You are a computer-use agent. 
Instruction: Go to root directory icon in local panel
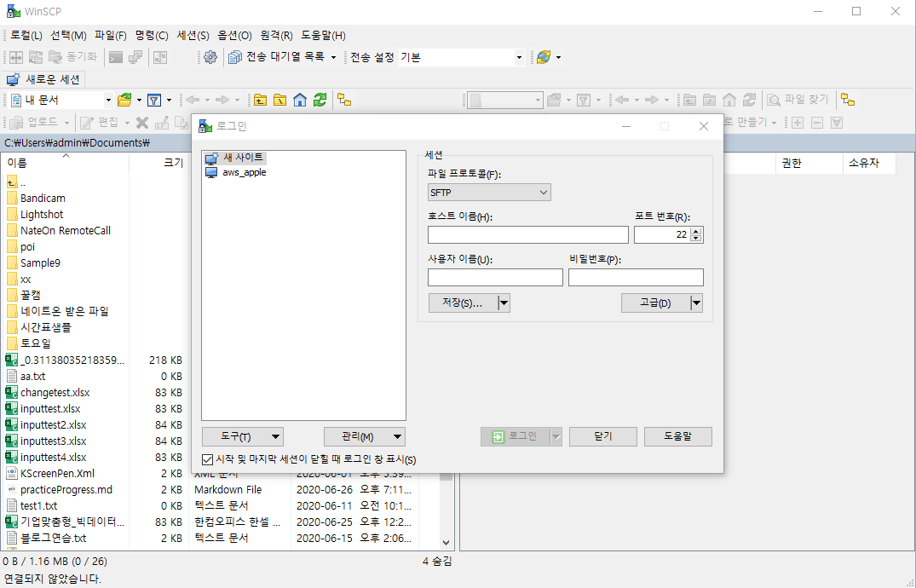click(279, 100)
